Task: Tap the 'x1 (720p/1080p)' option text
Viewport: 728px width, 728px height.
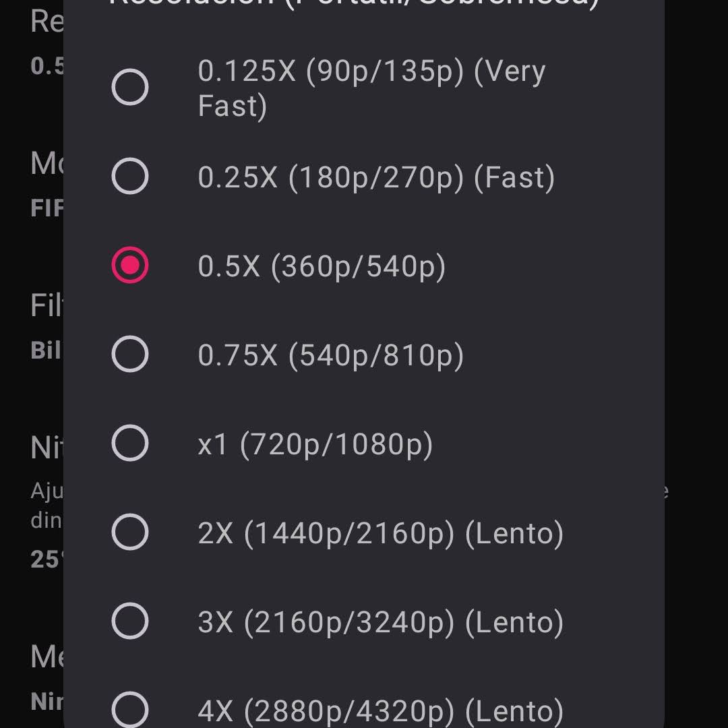Action: coord(315,444)
